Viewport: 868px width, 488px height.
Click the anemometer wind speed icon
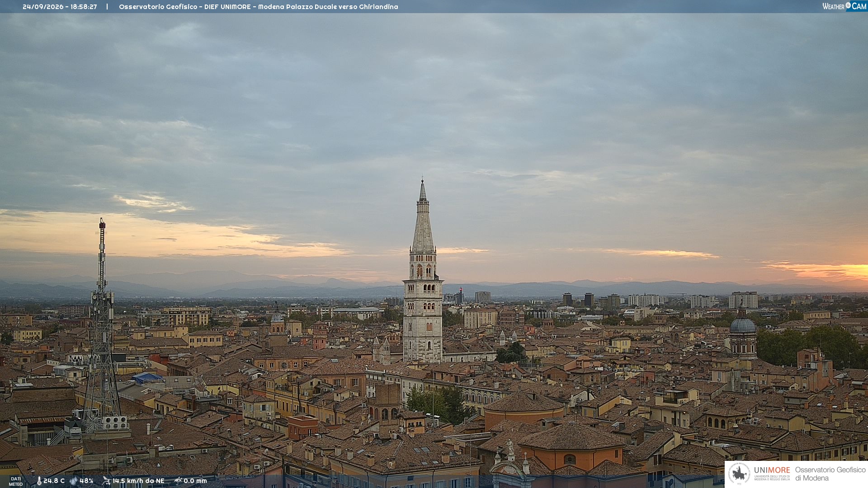click(106, 481)
